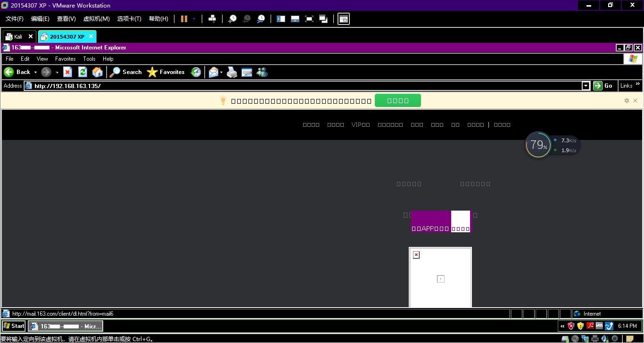Refresh the page in Internet Explorer

click(83, 72)
